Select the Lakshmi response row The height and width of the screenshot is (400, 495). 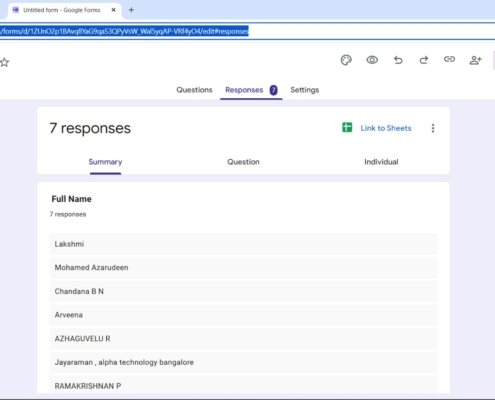coord(243,244)
